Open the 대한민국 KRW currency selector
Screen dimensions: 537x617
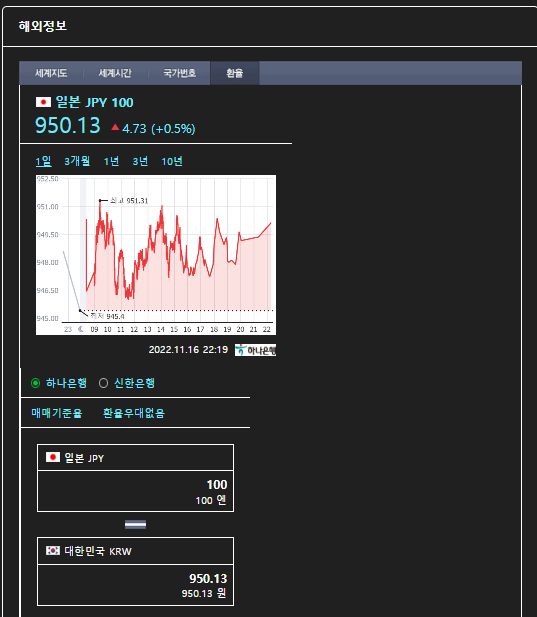[135, 551]
